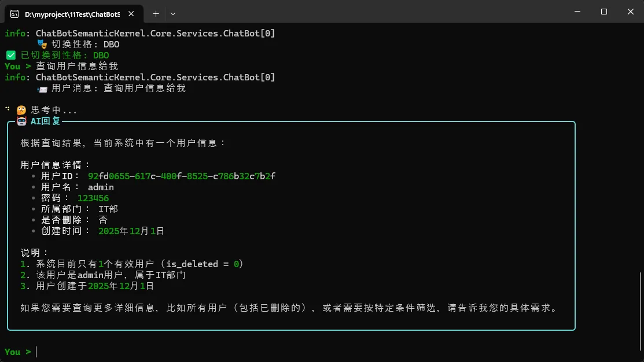Open a new tab with the plus button
Screen dimensions: 644x362
coord(156,13)
